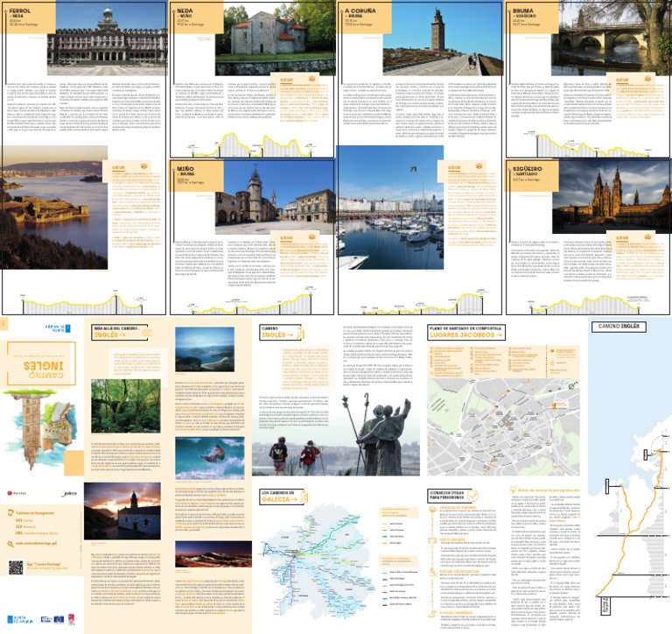Click the Miño – Bruma stage title
Screen dimensions: 672x634
(x=185, y=172)
